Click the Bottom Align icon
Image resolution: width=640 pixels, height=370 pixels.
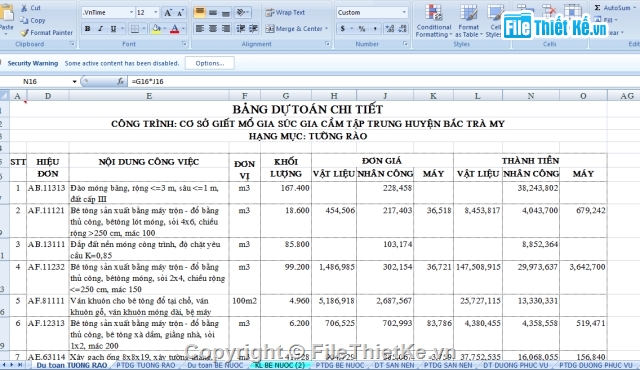point(226,13)
